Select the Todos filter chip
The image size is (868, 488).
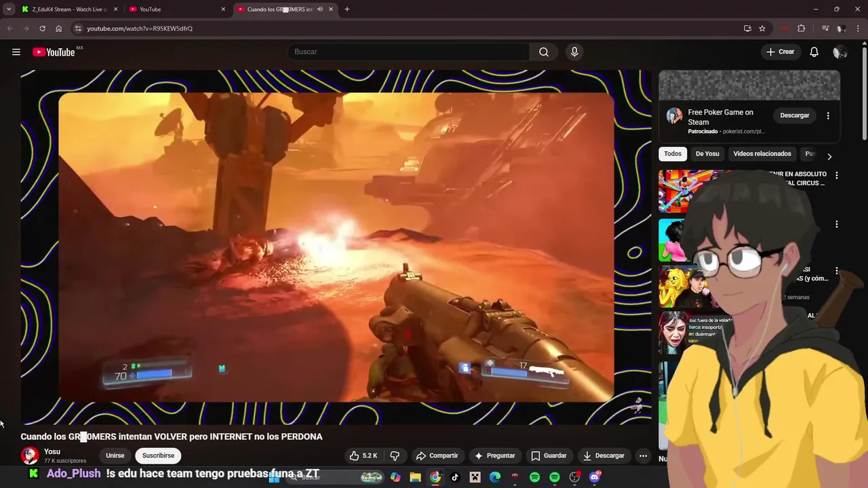tap(673, 154)
